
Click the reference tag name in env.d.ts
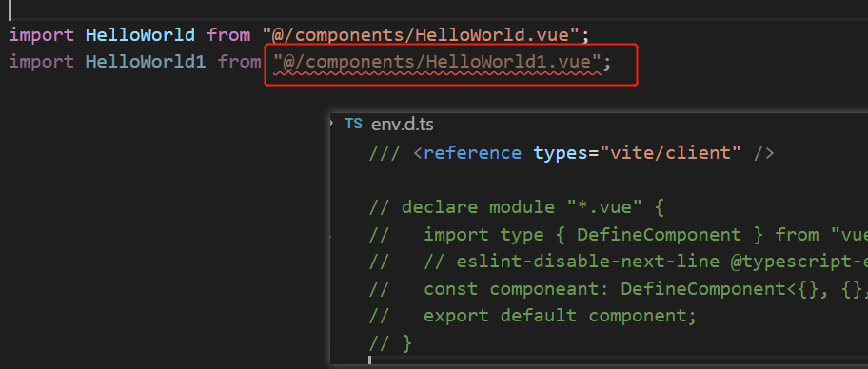tap(472, 153)
